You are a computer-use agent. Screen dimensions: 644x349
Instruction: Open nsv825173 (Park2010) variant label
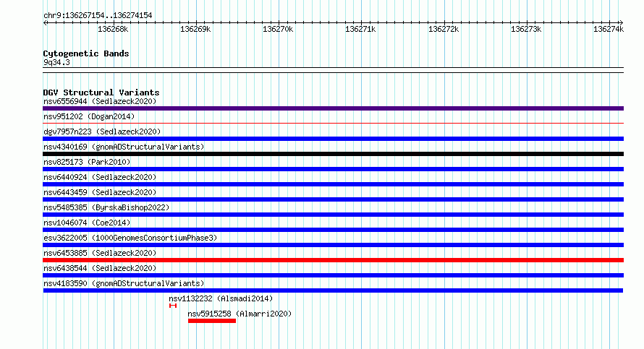tap(87, 162)
